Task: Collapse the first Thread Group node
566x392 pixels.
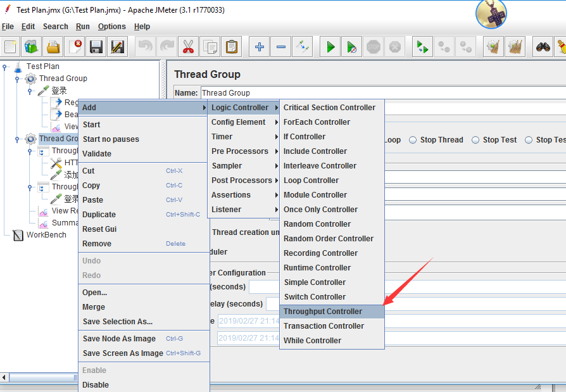Action: click(x=17, y=79)
